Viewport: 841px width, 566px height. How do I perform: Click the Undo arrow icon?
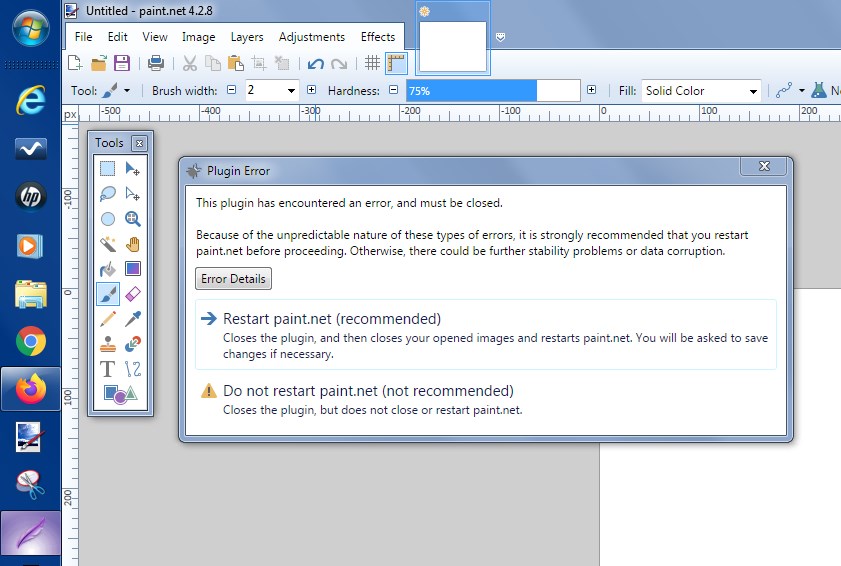pos(316,63)
